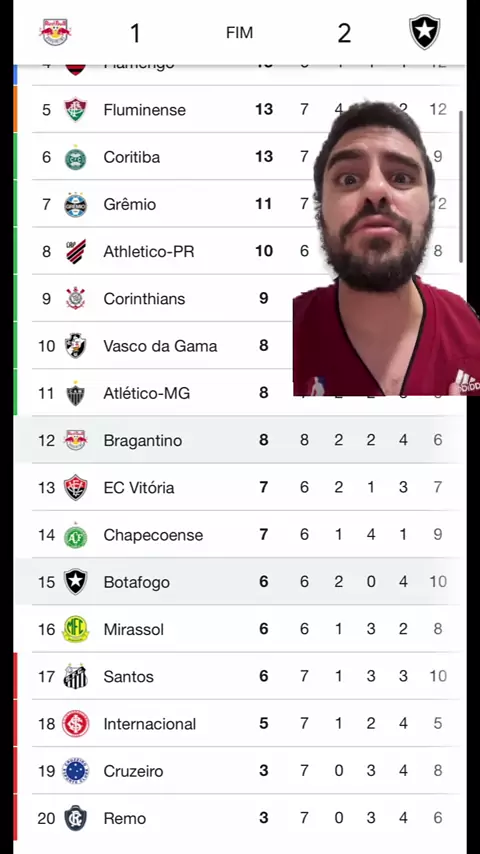
Task: Select the Internacional team name
Action: pyautogui.click(x=150, y=724)
